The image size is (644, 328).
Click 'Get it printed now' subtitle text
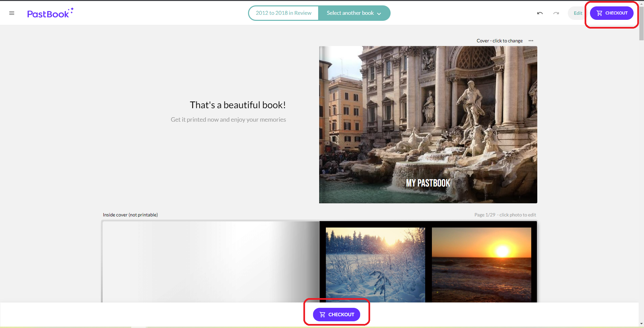pyautogui.click(x=228, y=120)
